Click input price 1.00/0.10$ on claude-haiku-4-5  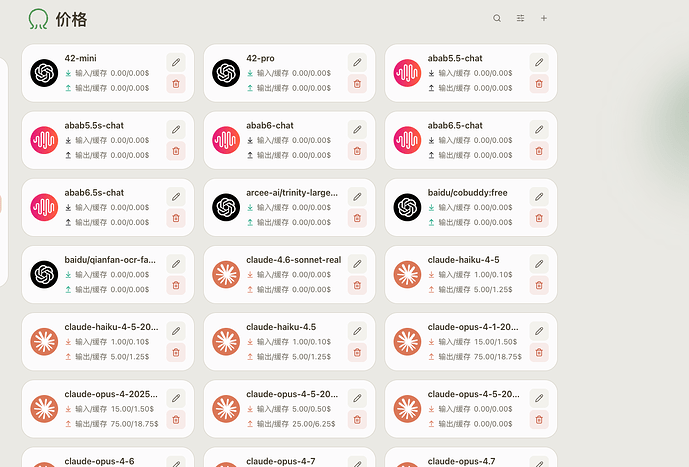click(493, 275)
